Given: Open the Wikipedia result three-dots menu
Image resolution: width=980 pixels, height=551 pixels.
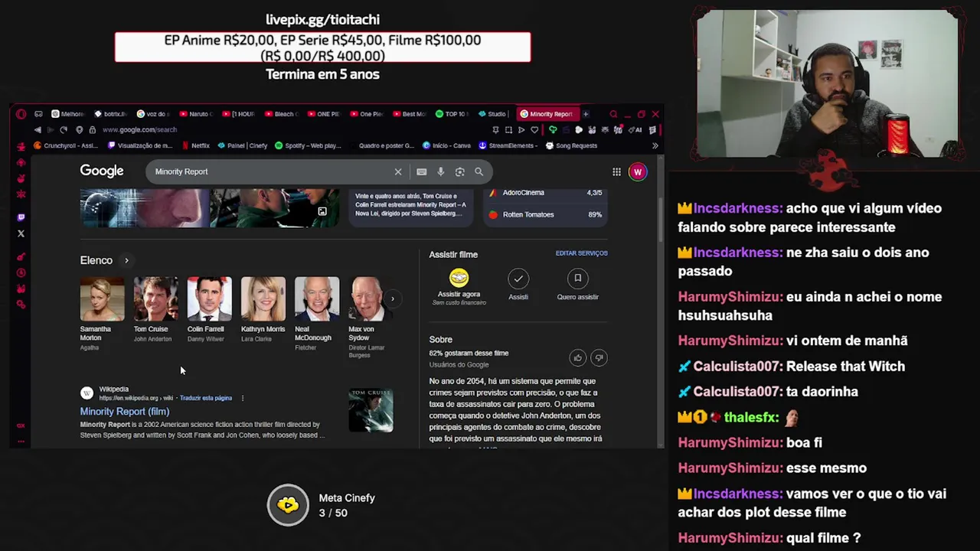Looking at the screenshot, I should coord(243,398).
